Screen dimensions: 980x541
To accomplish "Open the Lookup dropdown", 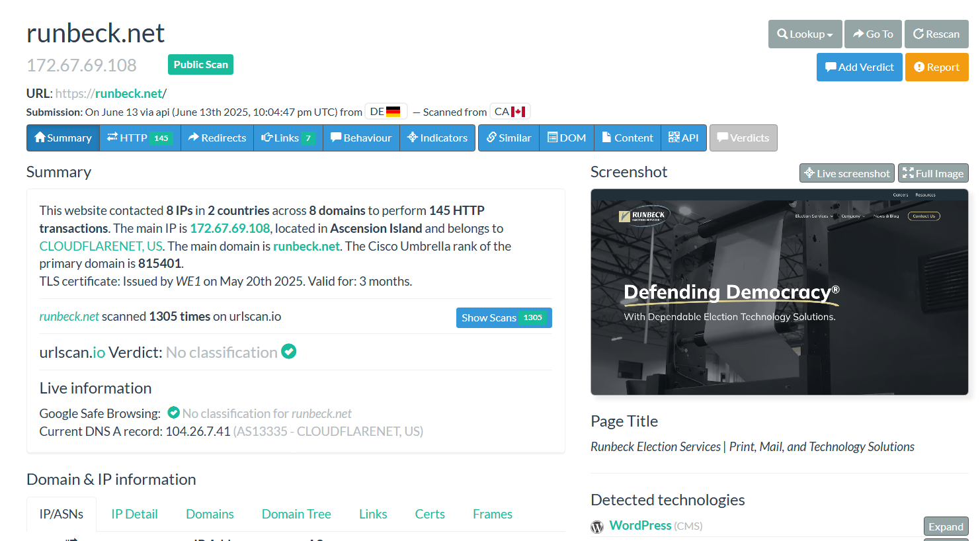I will (805, 34).
